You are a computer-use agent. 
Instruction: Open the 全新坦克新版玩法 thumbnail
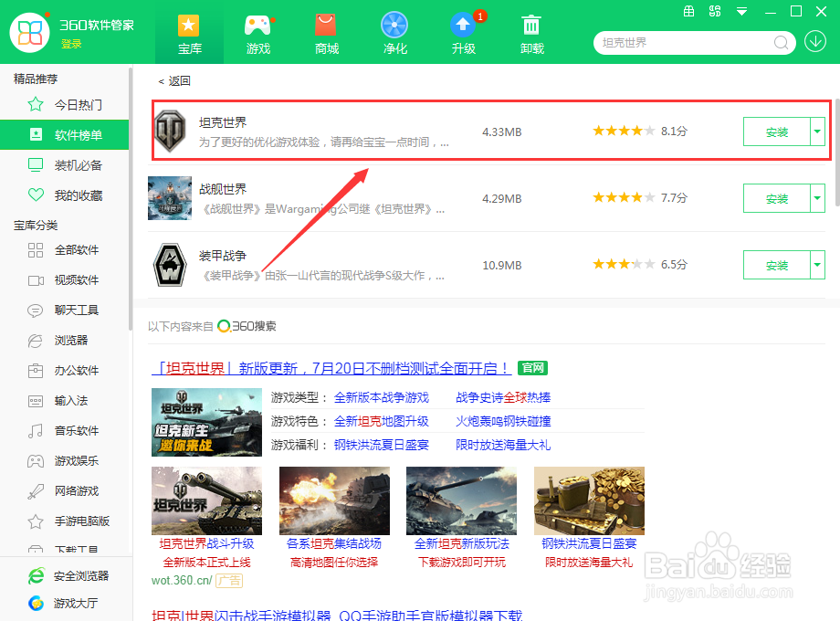(x=461, y=500)
